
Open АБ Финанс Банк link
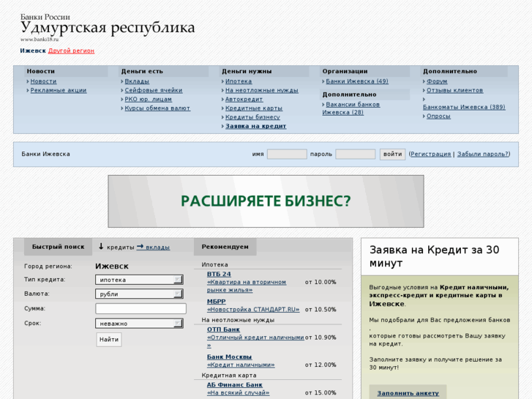coord(235,385)
